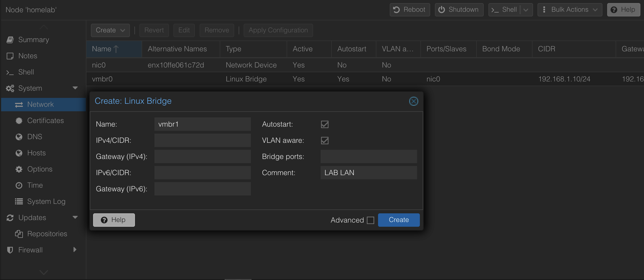Click the Reboot node button
644x280 pixels.
410,10
